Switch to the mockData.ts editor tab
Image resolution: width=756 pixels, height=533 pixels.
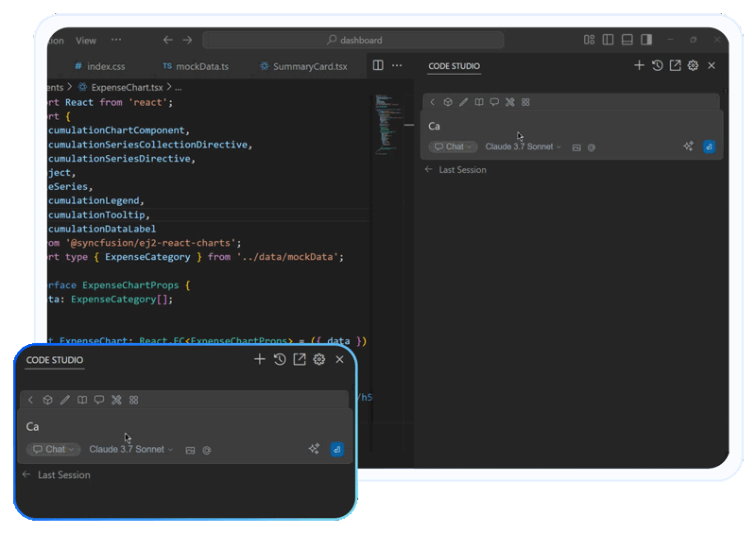pos(196,67)
